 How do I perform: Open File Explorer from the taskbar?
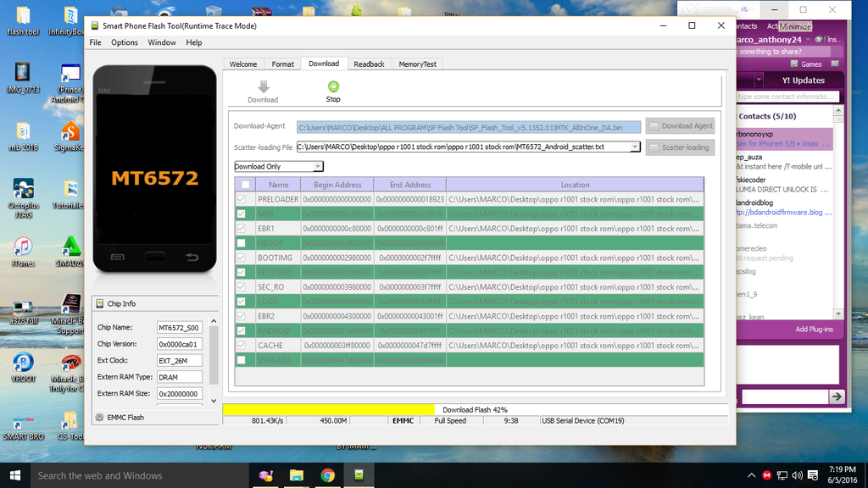297,475
